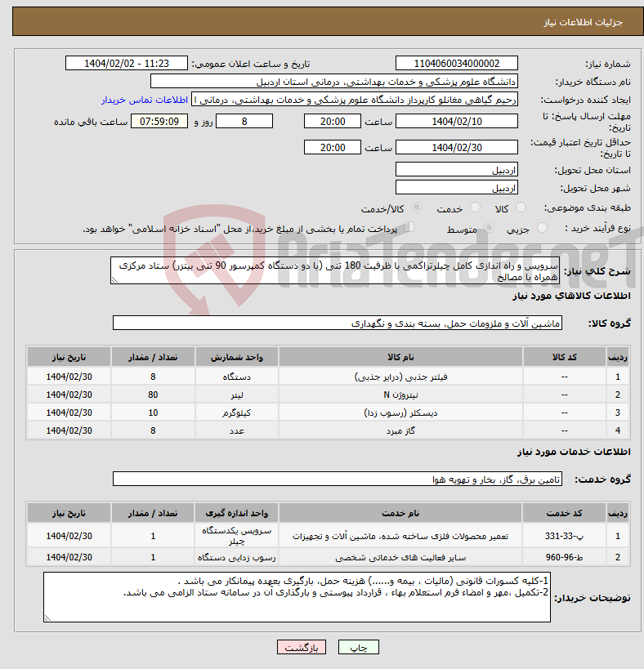644x669 pixels.
Task: Click the goods group field ماشین آلات
Action: click(338, 323)
